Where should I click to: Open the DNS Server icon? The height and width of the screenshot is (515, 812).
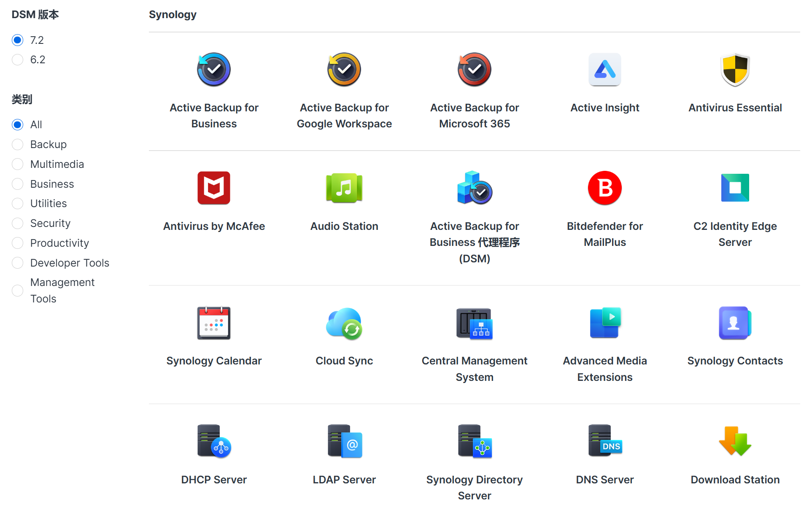coord(604,442)
